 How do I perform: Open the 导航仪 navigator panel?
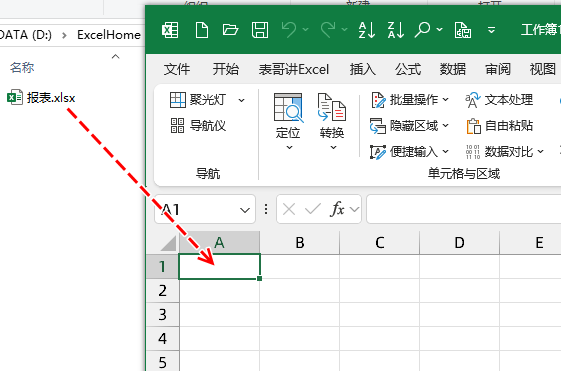(x=198, y=126)
